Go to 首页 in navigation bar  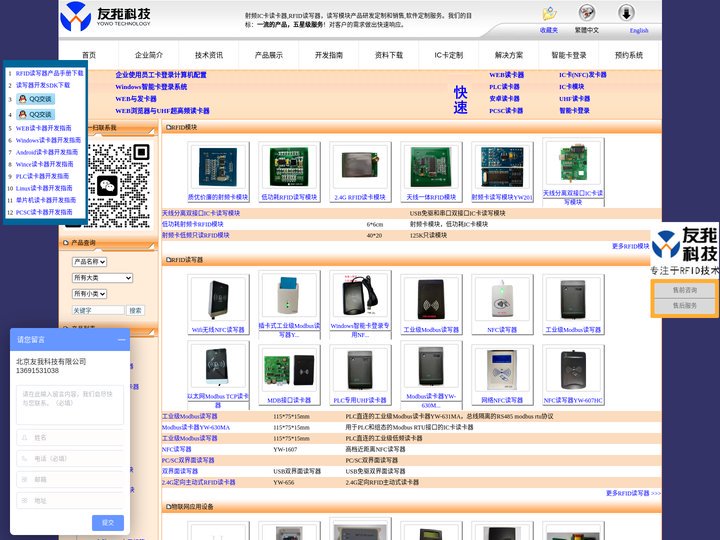89,55
